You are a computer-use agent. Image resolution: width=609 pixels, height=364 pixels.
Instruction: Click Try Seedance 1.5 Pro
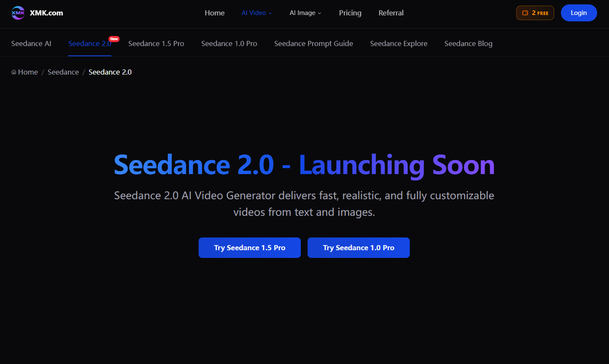249,248
